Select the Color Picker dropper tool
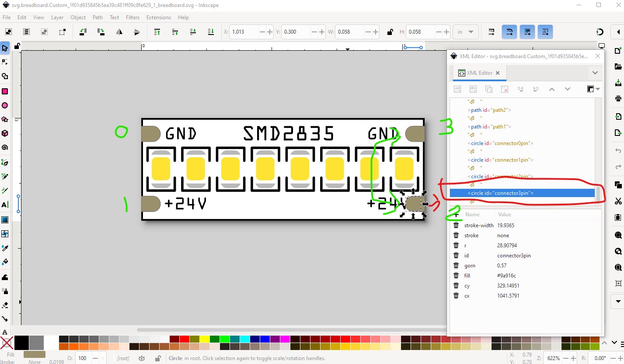The height and width of the screenshot is (364, 624). click(5, 248)
